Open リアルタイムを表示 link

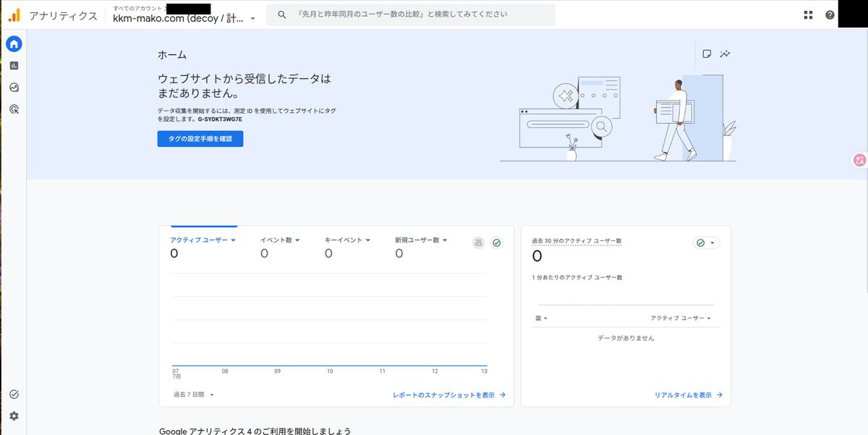[x=689, y=395]
